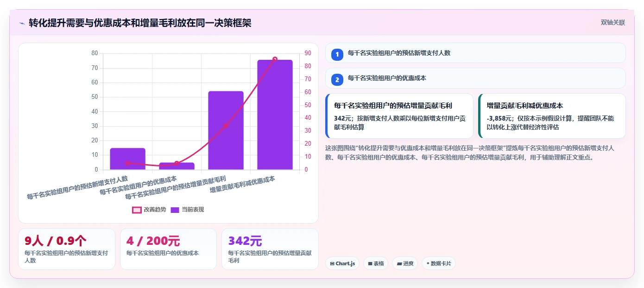Click the 改善趋势 pink legend swatch
Viewport: 644px width, 288px height.
point(137,210)
